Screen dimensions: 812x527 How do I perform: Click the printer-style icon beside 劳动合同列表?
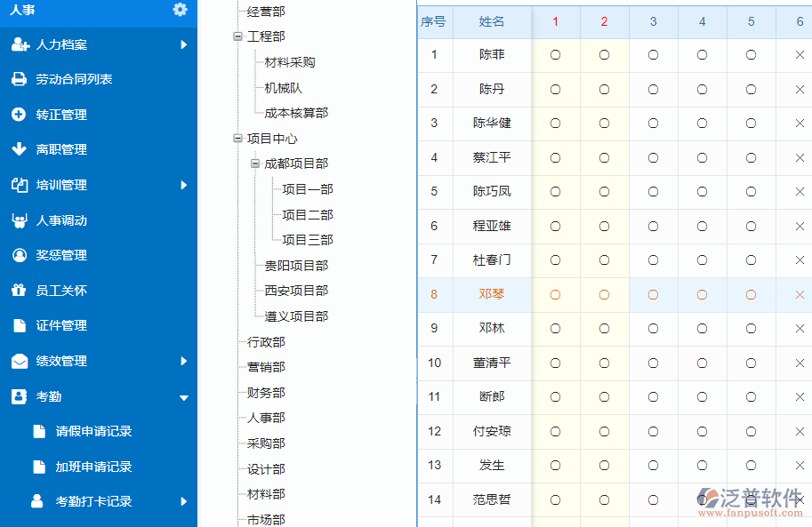pyautogui.click(x=20, y=79)
